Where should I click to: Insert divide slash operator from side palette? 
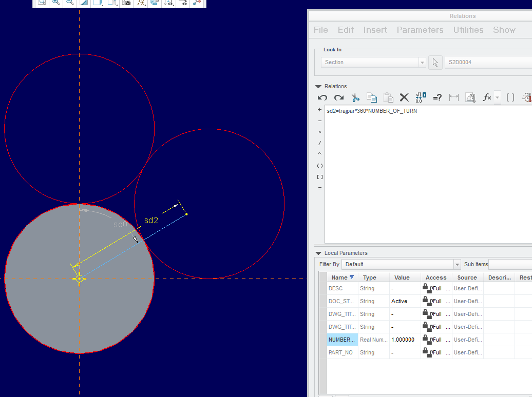pyautogui.click(x=319, y=143)
